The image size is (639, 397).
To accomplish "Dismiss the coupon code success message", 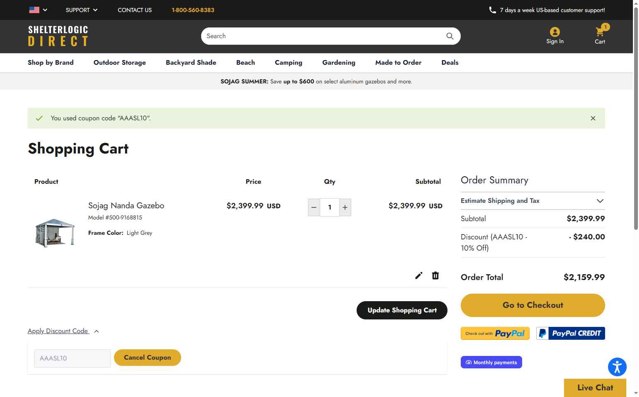I will tap(593, 118).
